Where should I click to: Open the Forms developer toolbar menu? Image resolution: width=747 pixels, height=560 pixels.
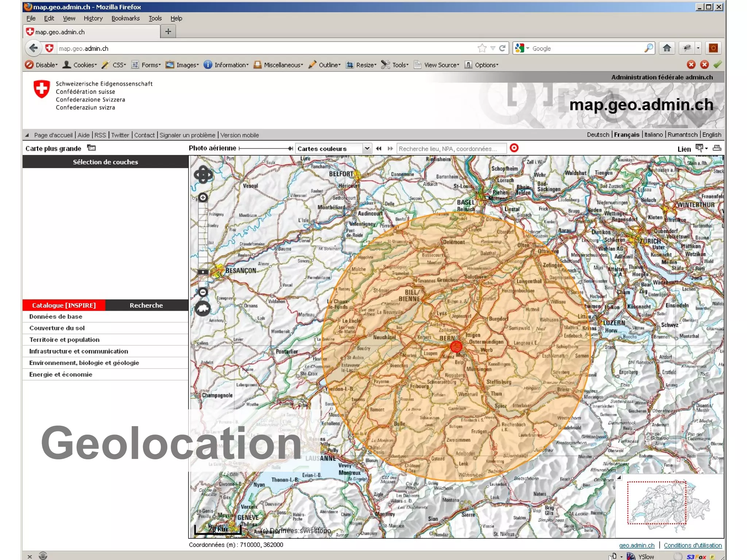coord(146,65)
